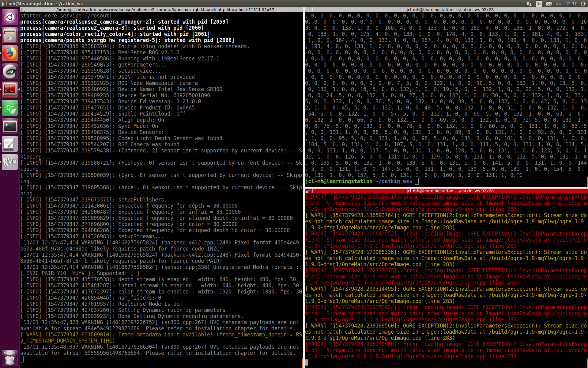The width and height of the screenshot is (588, 368).
Task: Open the De keyboard layout menu
Action: pyautogui.click(x=539, y=4)
